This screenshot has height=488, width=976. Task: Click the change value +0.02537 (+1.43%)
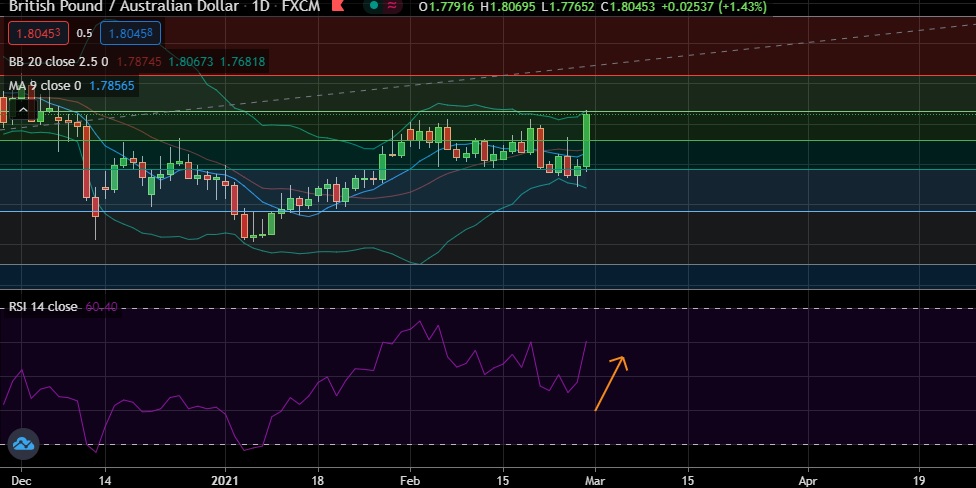coord(713,7)
